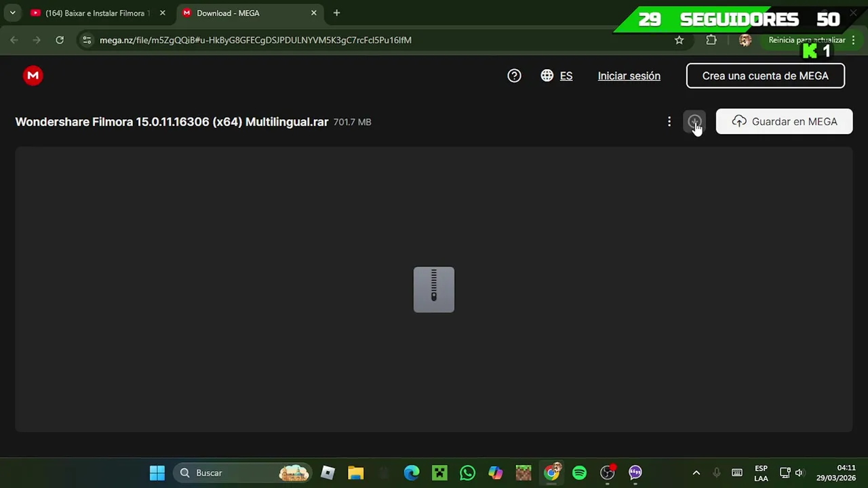Click the Wondershare Filmora .rar file name
This screenshot has width=868, height=488.
click(172, 122)
